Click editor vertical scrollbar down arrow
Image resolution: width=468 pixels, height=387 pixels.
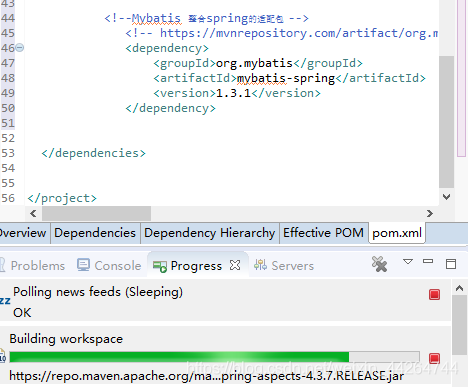point(447,197)
